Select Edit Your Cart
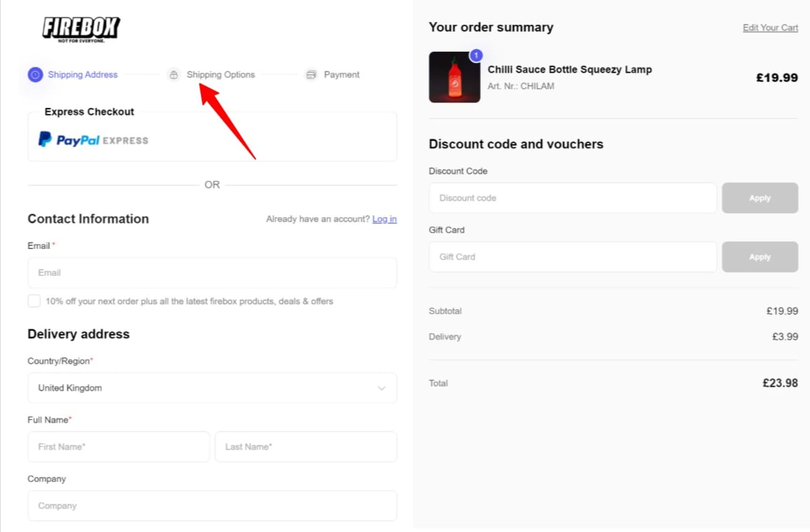Image resolution: width=810 pixels, height=532 pixels. 769,27
